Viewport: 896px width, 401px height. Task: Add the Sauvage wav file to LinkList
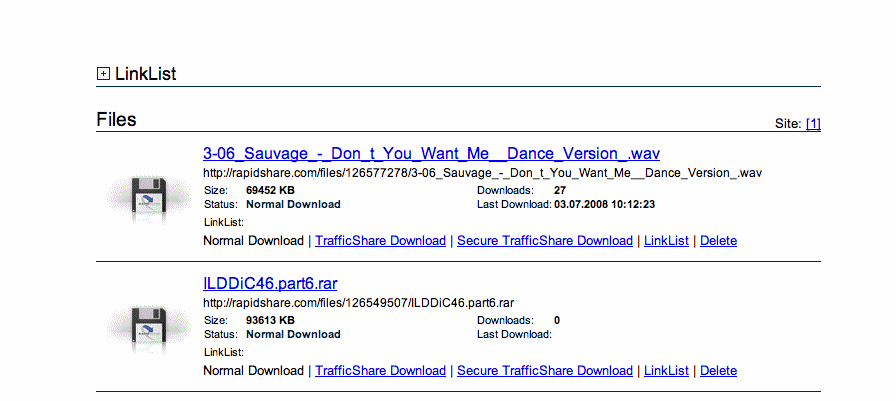pos(666,241)
